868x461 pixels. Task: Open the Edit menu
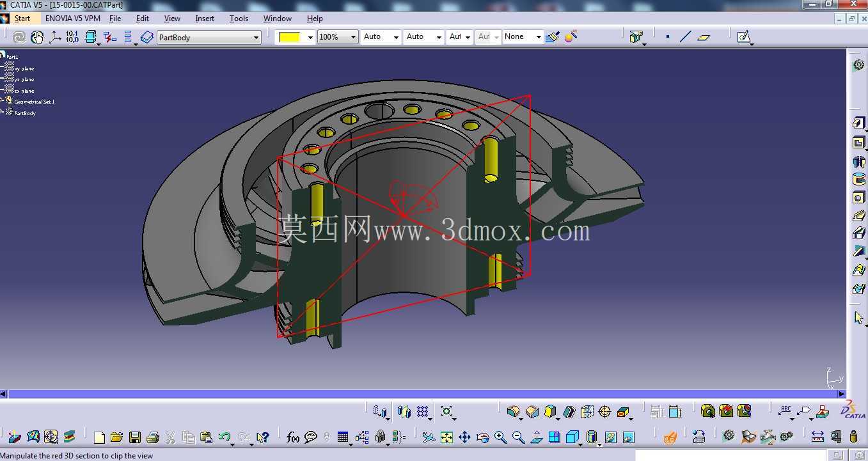click(143, 19)
